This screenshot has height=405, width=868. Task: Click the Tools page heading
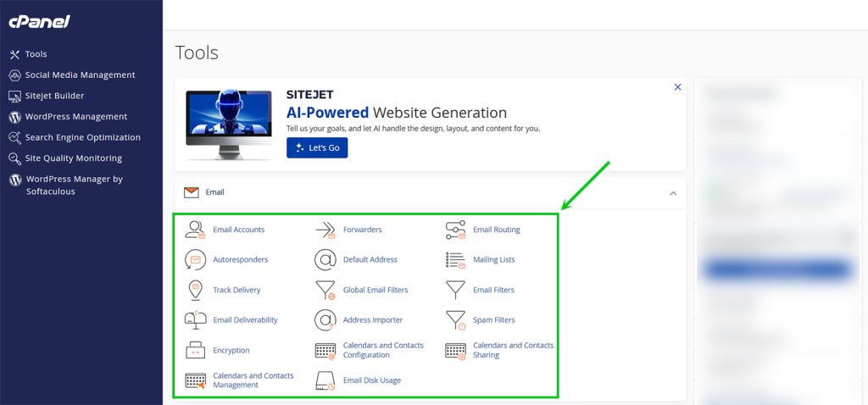click(197, 53)
